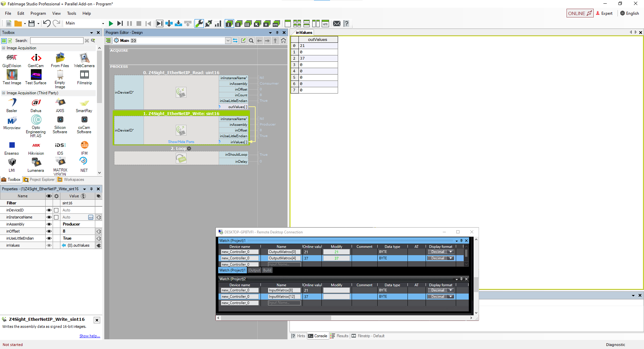
Task: Click the Loop filter icon
Action: click(x=181, y=158)
